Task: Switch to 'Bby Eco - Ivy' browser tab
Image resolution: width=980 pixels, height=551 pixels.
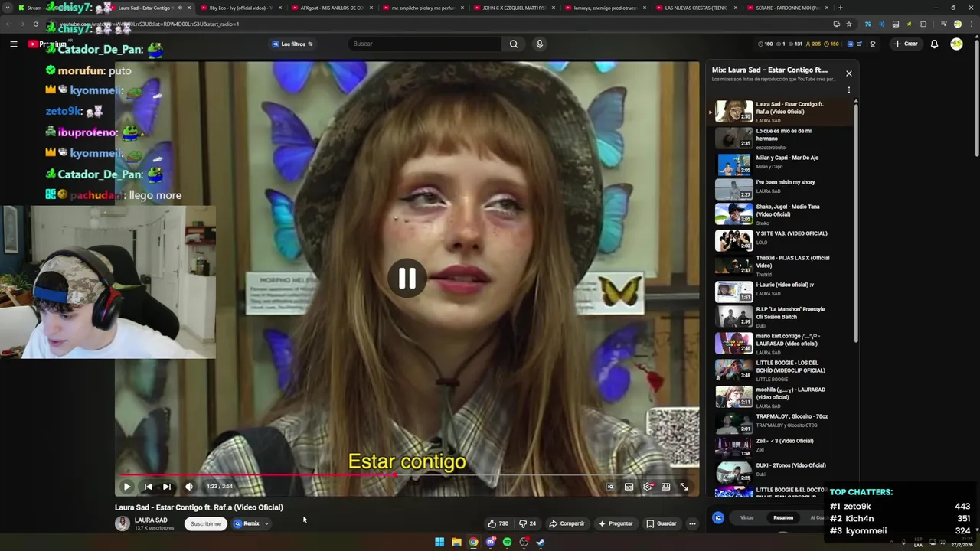Action: click(x=241, y=8)
